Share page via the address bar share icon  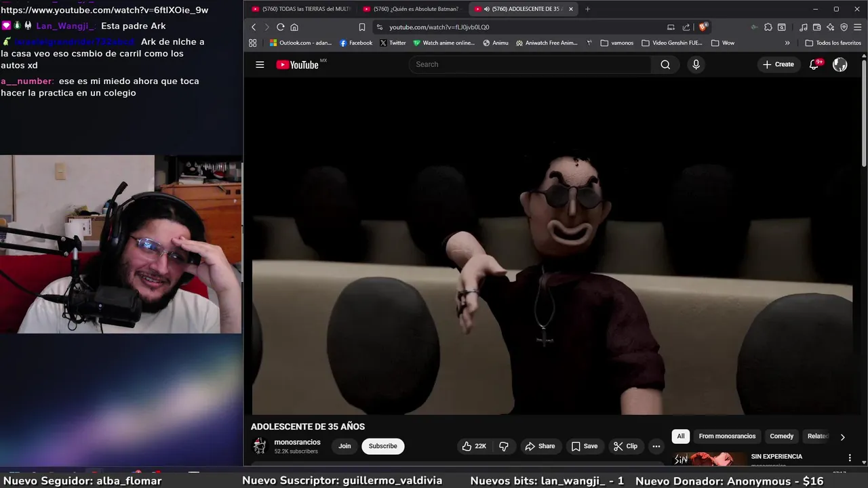[x=686, y=27]
